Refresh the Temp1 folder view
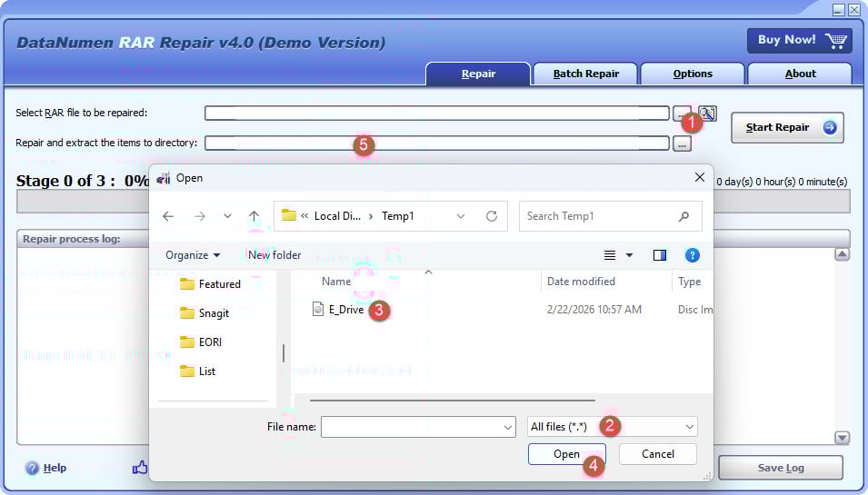 tap(492, 216)
